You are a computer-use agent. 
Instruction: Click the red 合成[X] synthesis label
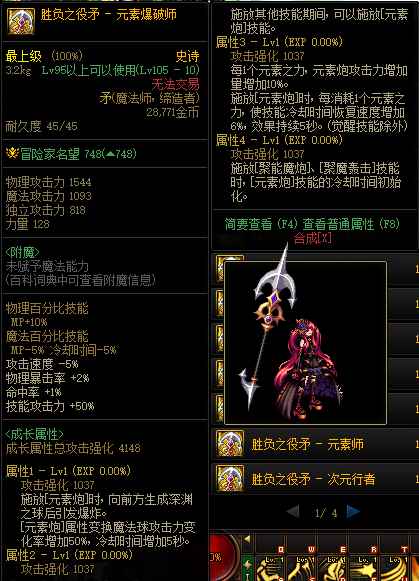click(x=312, y=238)
